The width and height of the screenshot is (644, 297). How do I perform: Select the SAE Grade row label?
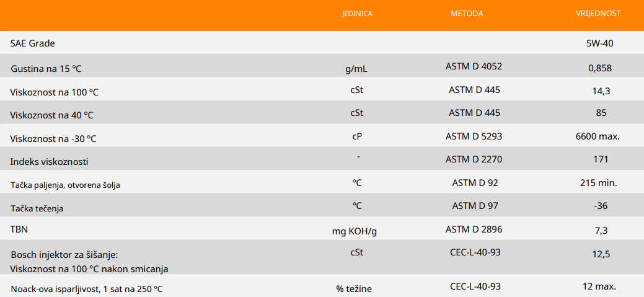click(33, 43)
